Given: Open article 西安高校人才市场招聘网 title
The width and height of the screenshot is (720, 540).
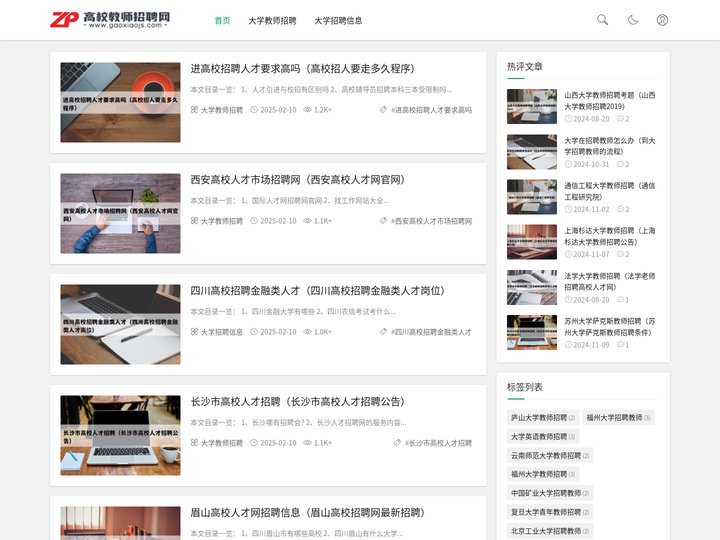Looking at the screenshot, I should [x=298, y=180].
